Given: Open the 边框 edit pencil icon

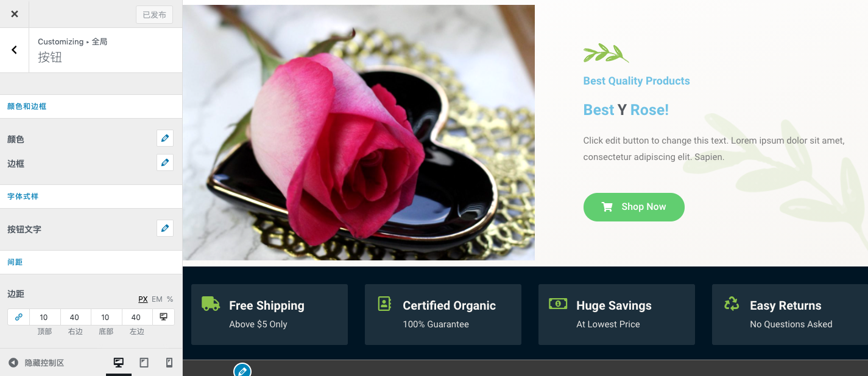Looking at the screenshot, I should (x=165, y=162).
